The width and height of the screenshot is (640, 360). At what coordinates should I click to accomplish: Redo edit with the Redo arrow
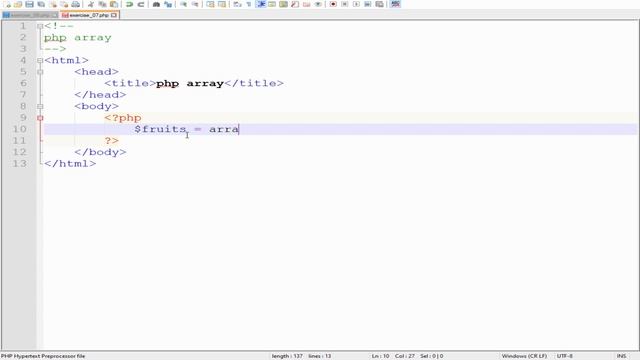click(141, 4)
